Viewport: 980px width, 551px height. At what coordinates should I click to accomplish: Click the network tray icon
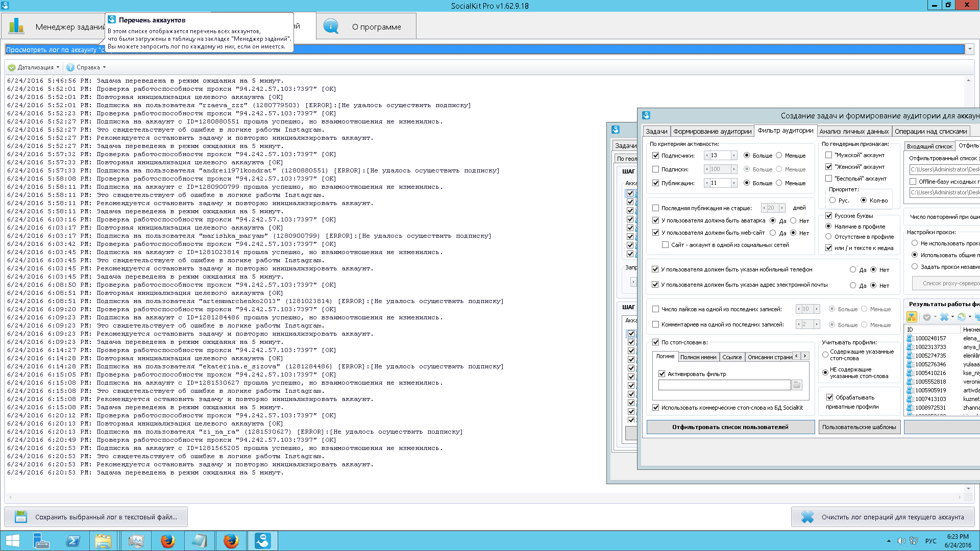click(914, 541)
